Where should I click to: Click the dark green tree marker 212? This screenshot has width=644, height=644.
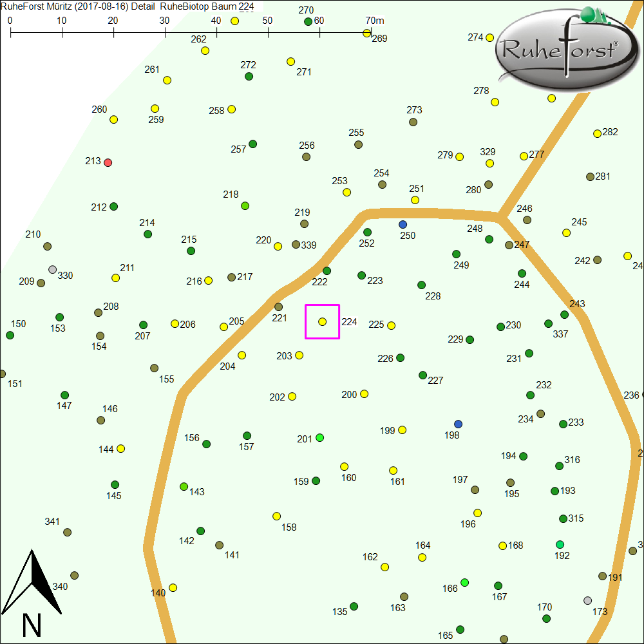114,207
